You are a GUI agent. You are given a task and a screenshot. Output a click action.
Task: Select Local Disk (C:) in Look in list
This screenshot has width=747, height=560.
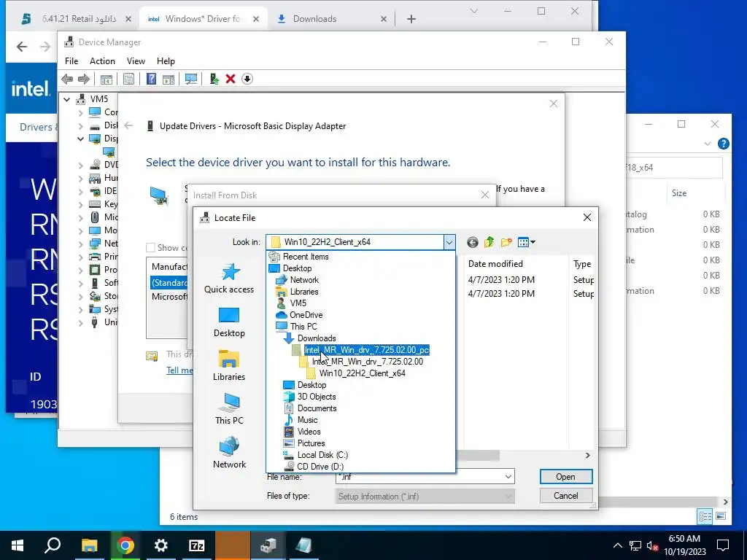[322, 455]
